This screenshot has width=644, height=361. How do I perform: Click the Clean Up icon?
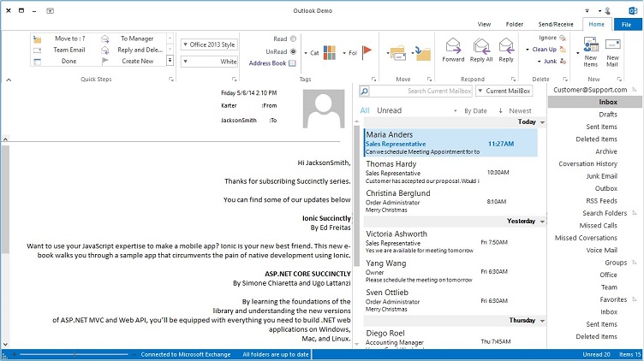tap(563, 50)
